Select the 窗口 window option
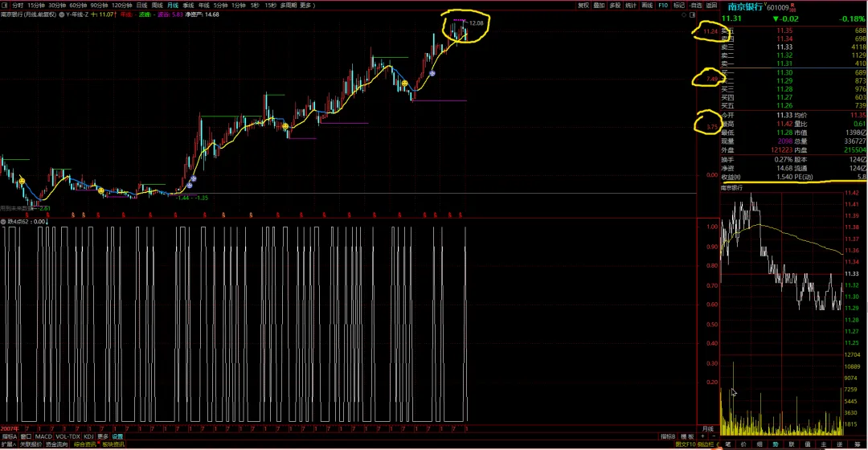The height and width of the screenshot is (450, 868). (26, 436)
